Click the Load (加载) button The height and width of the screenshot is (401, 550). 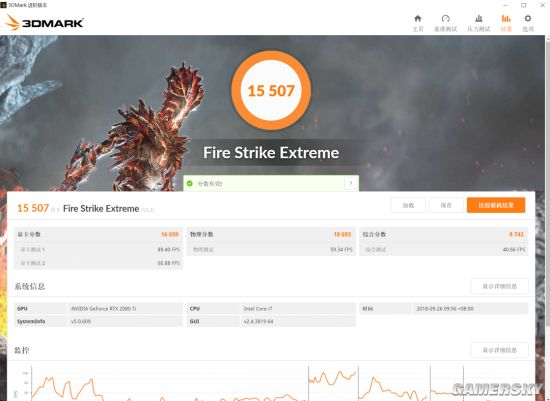click(408, 205)
